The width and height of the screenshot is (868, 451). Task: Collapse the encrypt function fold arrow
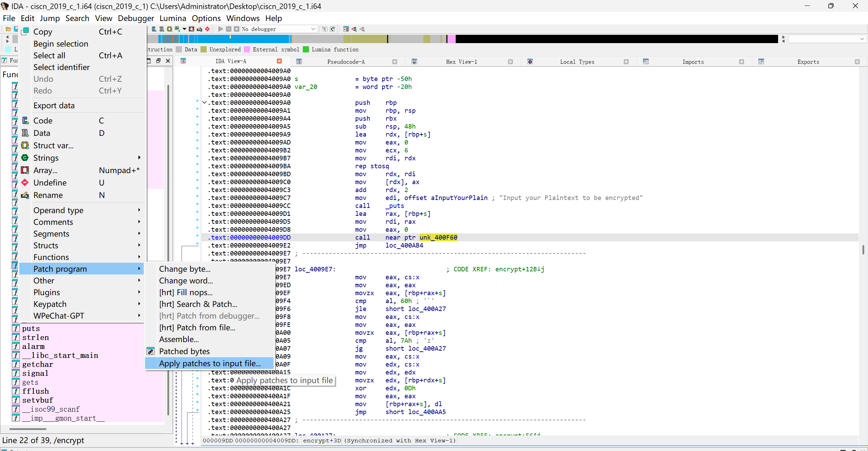coord(204,102)
